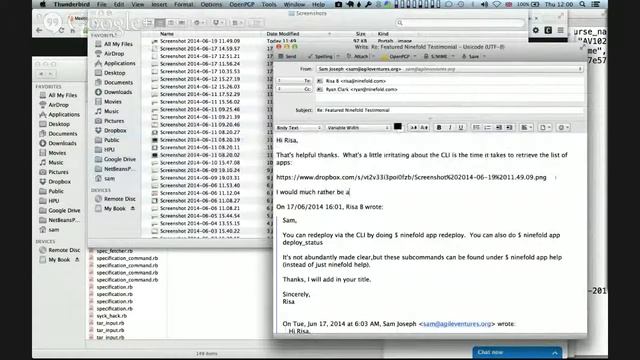
Task: Toggle bold formatting
Action: pyautogui.click(x=439, y=128)
